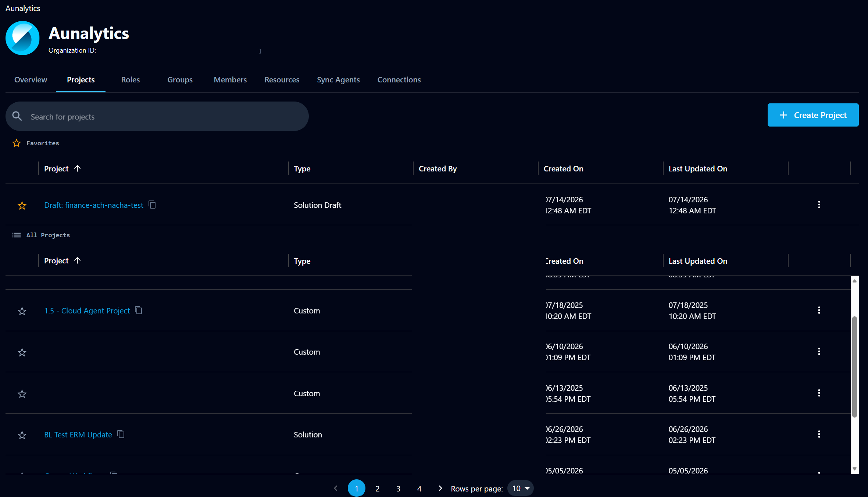868x497 pixels.
Task: Go to next page arrow
Action: (440, 488)
